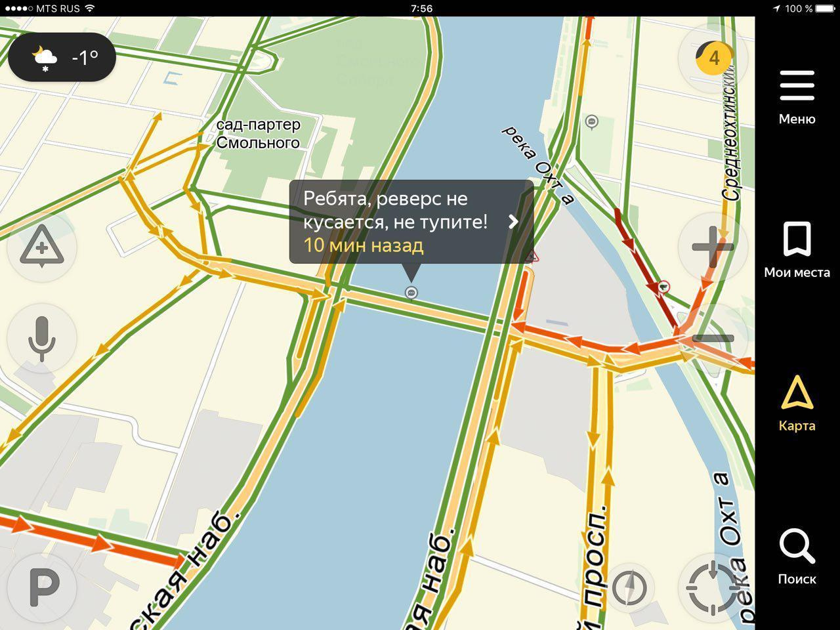
Task: Activate the voice input microphone
Action: (x=42, y=338)
